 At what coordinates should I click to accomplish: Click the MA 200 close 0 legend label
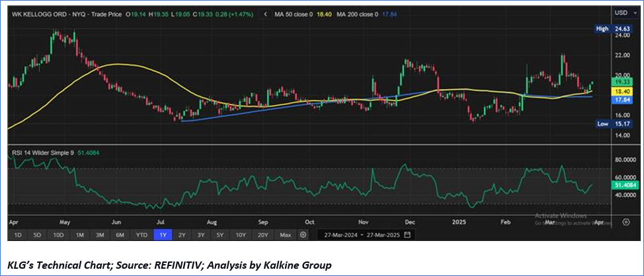tap(357, 15)
